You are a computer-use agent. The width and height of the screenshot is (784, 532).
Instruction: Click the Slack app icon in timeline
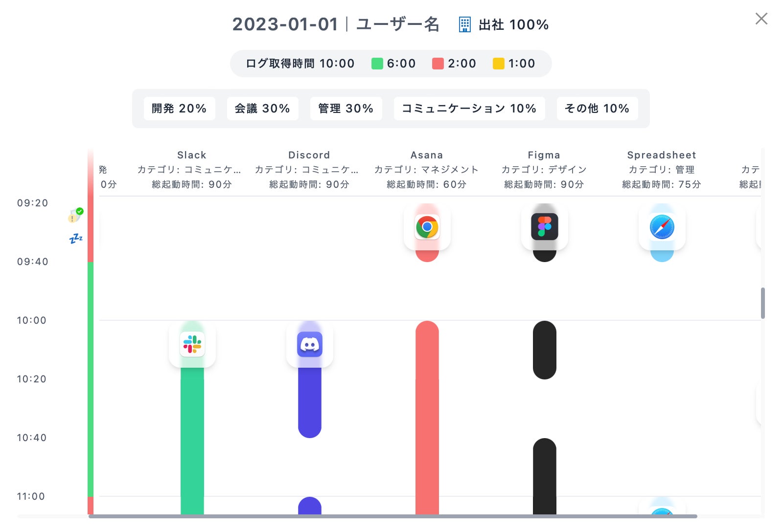pos(192,344)
